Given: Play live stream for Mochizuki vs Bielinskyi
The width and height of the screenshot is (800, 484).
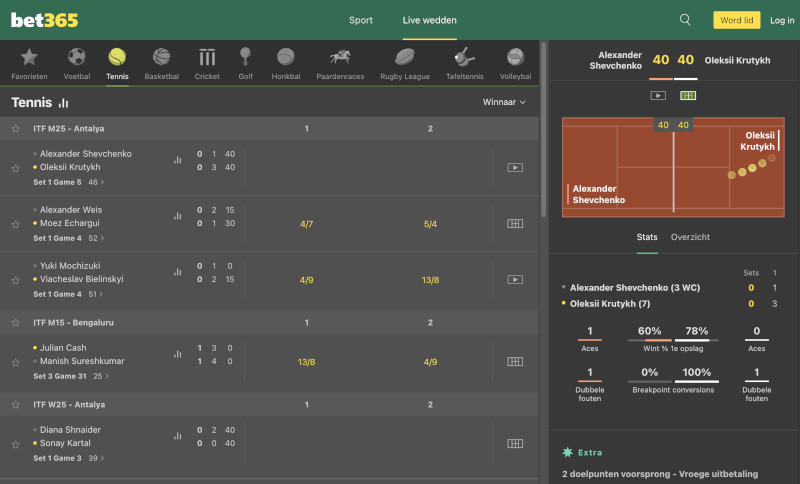Looking at the screenshot, I should pos(515,279).
